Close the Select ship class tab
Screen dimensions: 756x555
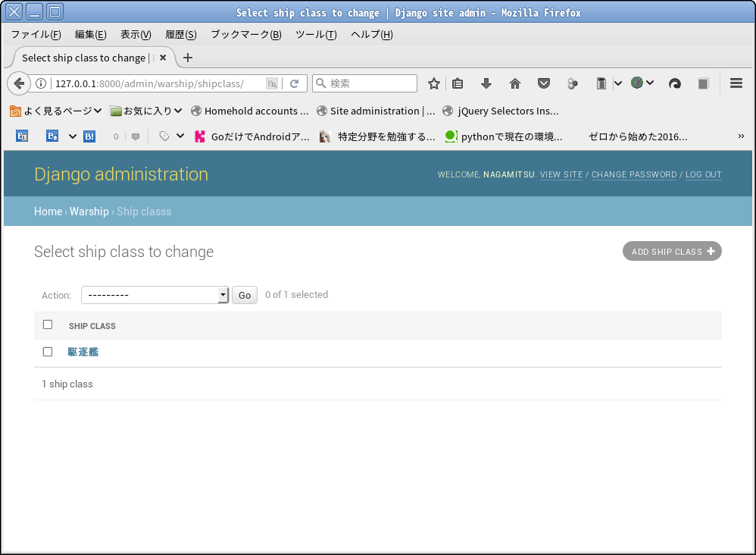coord(163,58)
